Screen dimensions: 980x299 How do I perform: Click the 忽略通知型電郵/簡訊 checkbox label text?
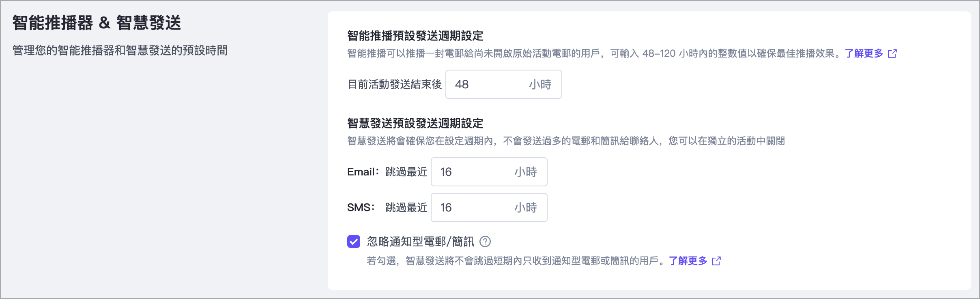click(420, 242)
